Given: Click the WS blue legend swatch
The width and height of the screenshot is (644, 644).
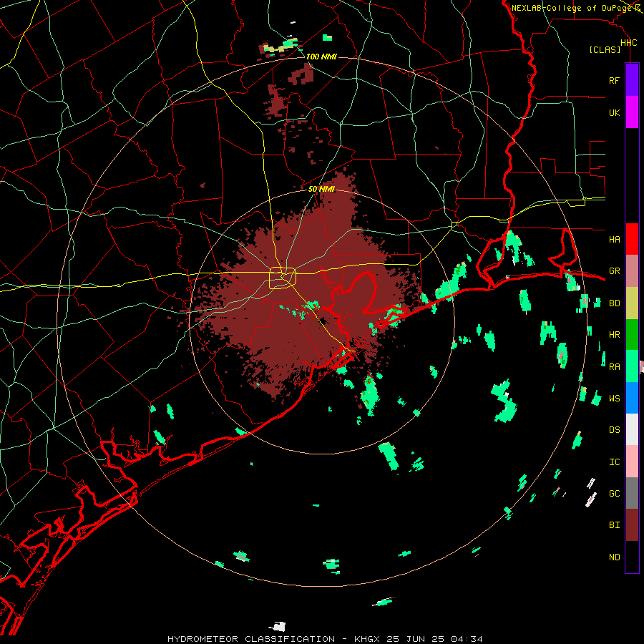Looking at the screenshot, I should pyautogui.click(x=632, y=398).
